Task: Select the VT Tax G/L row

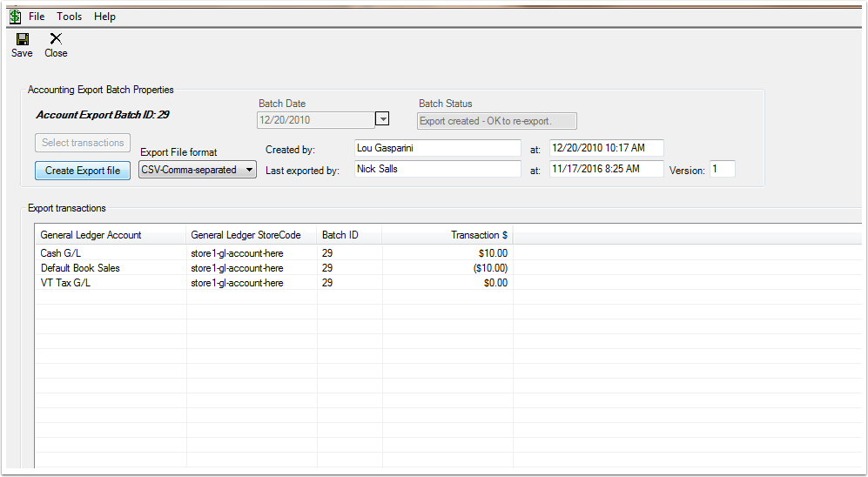Action: tap(448, 283)
